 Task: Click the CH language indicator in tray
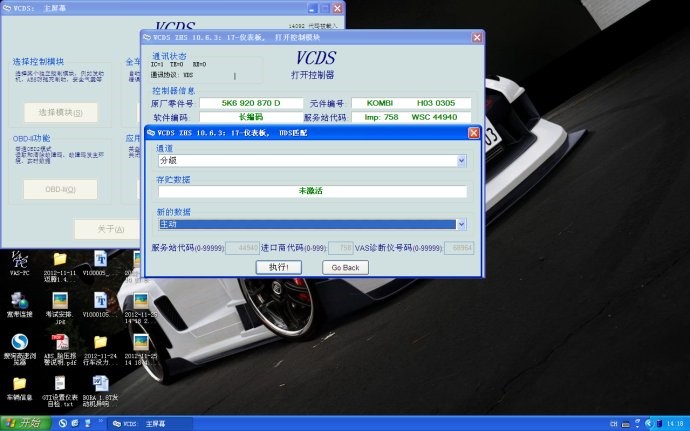pos(613,424)
